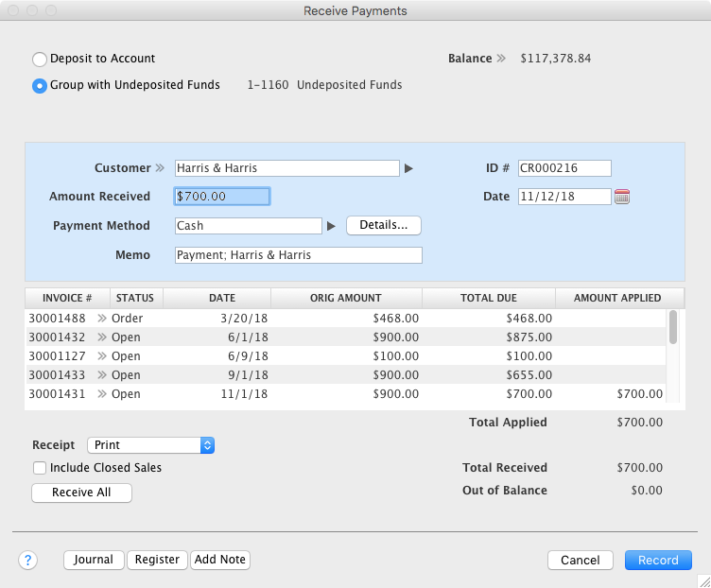This screenshot has width=711, height=588.
Task: Open invoice 30001127 via its zoom arrow
Action: (102, 356)
